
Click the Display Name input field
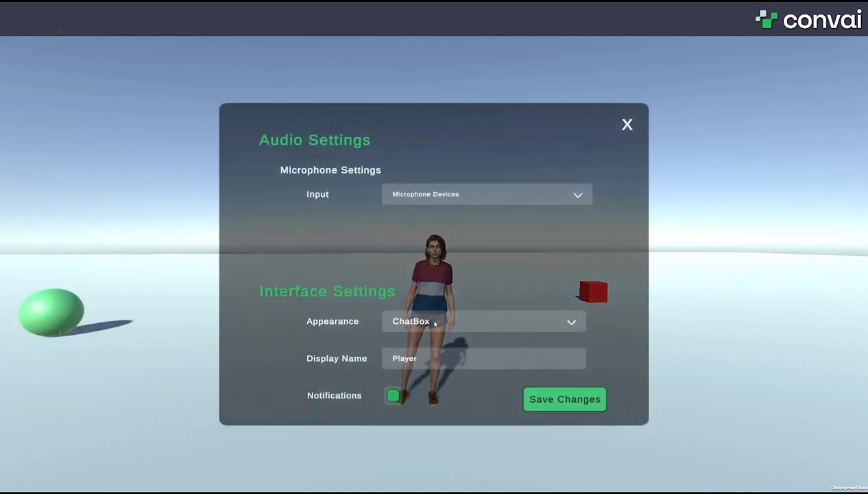pos(483,358)
